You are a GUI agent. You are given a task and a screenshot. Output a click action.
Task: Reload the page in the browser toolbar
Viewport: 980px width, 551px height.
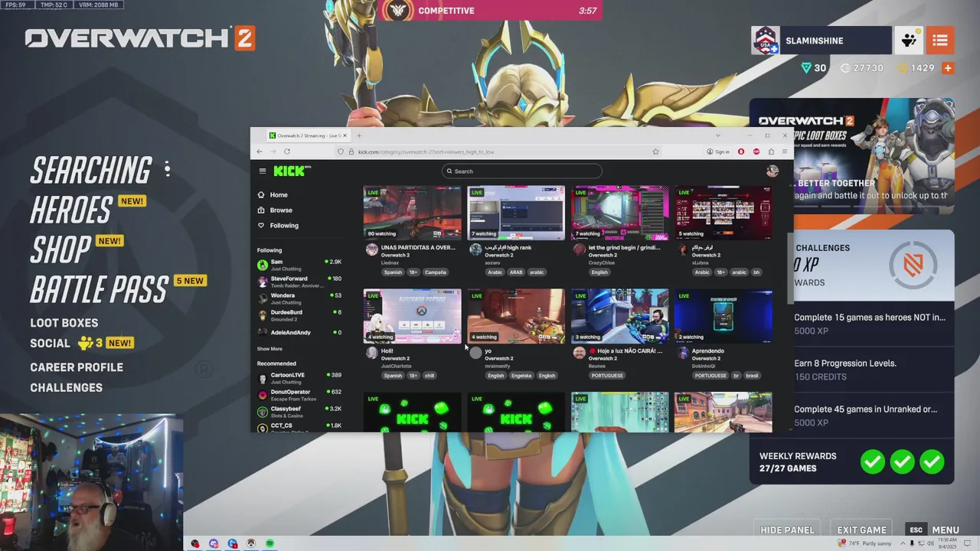click(287, 152)
